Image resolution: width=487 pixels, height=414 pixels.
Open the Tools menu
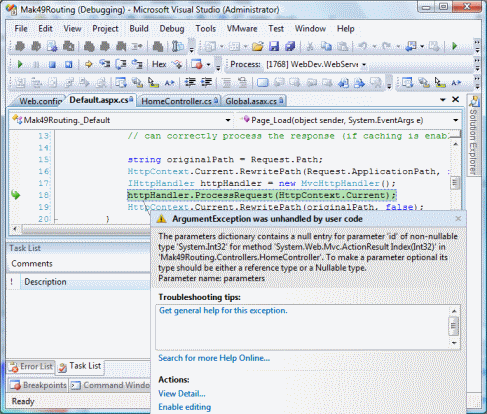205,29
